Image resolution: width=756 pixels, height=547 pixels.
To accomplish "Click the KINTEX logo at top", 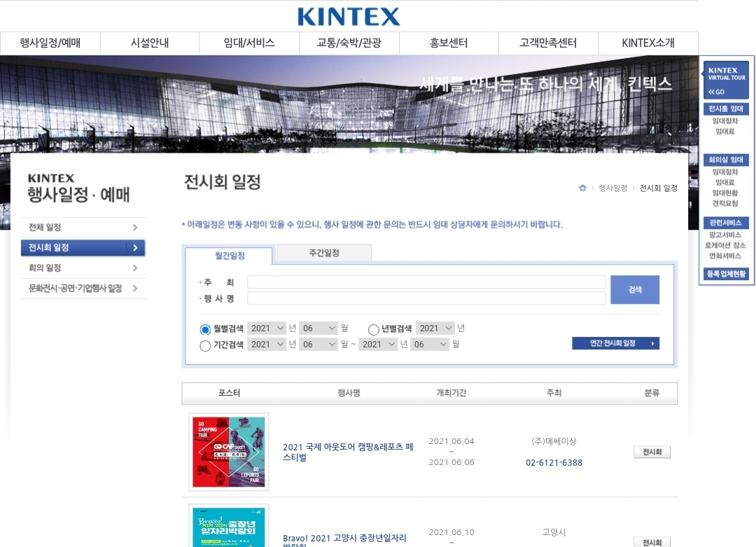I will pos(349,17).
